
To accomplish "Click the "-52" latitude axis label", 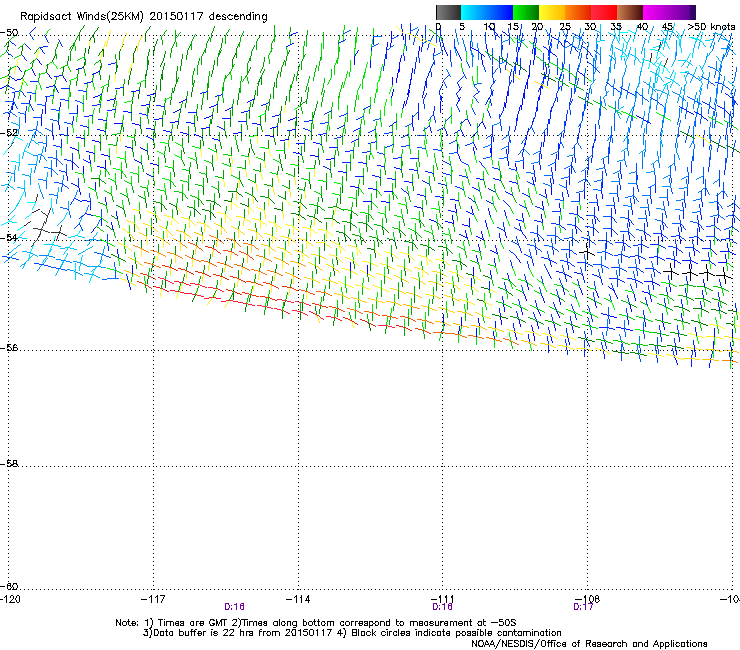I will coord(9,133).
